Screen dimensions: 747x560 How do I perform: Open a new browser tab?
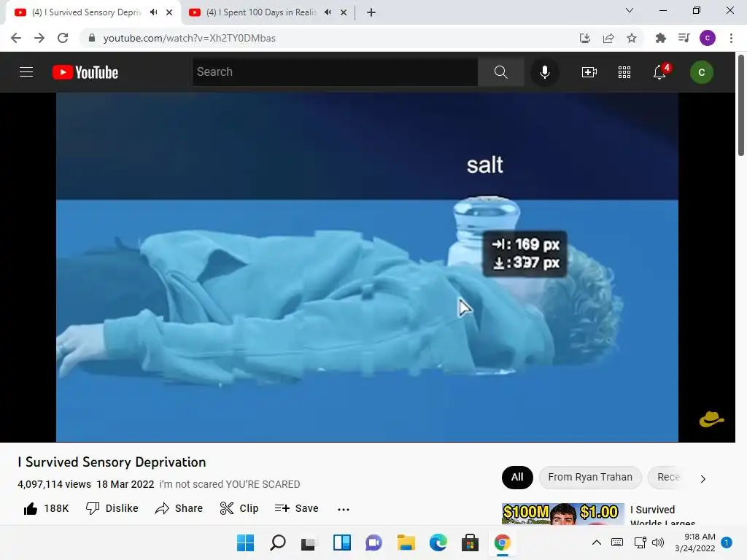[371, 12]
